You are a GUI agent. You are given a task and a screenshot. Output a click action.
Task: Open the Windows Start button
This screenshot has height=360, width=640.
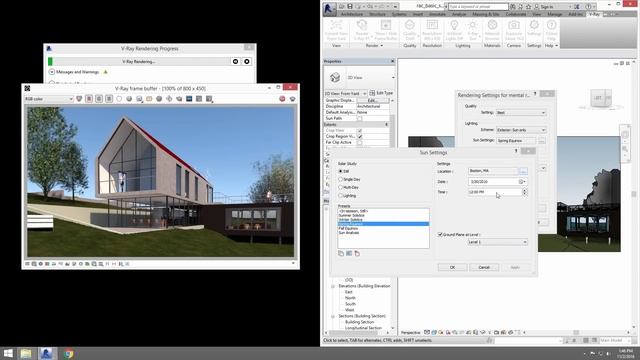[x=8, y=353]
